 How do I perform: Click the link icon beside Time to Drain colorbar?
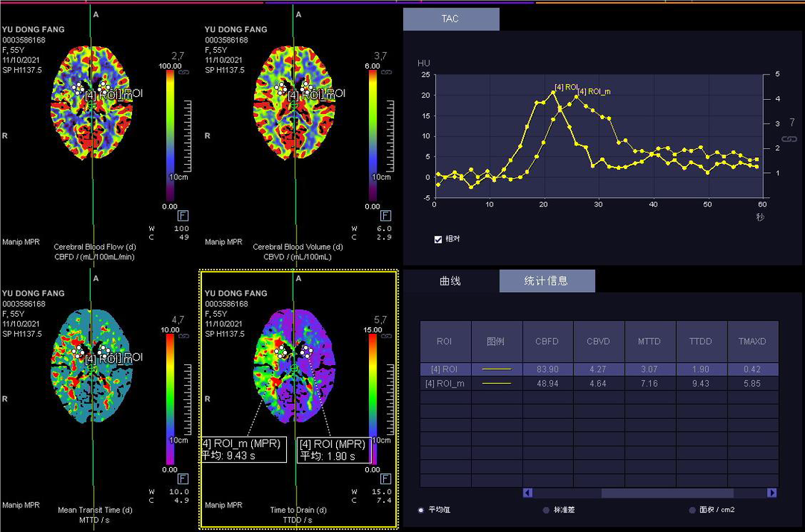point(387,336)
